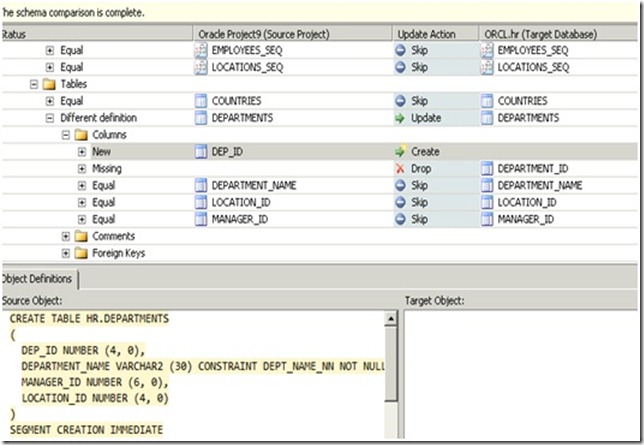Click the SEGMENT CREATION IMMEDIATE line
The image size is (644, 445).
86,430
